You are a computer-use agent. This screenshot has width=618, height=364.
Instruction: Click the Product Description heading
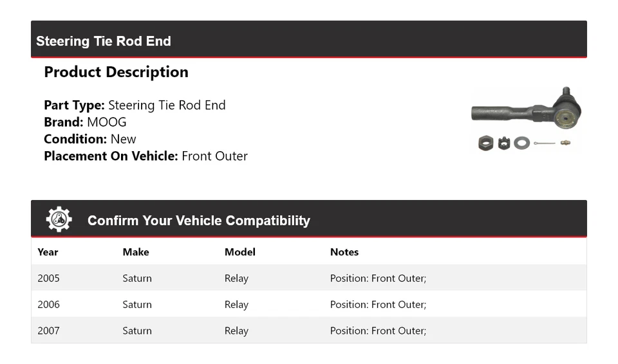[x=116, y=72]
